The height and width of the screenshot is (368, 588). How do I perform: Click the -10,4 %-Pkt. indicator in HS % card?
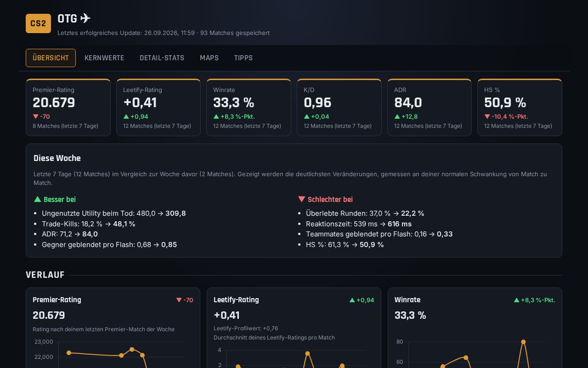[506, 117]
